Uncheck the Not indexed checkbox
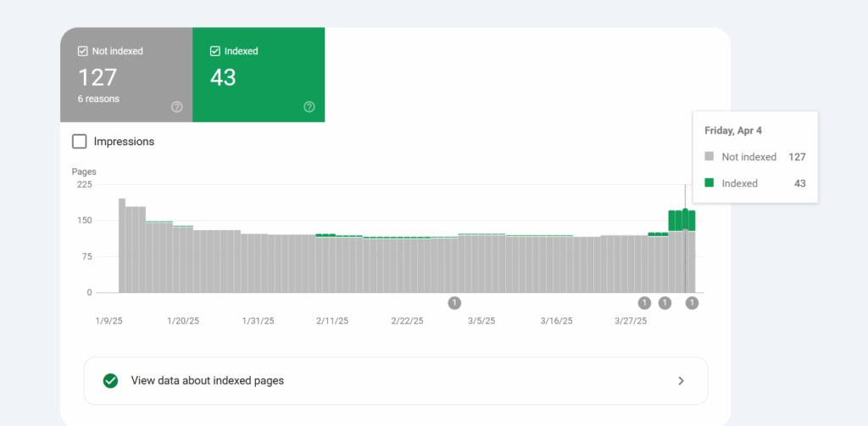The width and height of the screenshot is (868, 426). coord(83,52)
